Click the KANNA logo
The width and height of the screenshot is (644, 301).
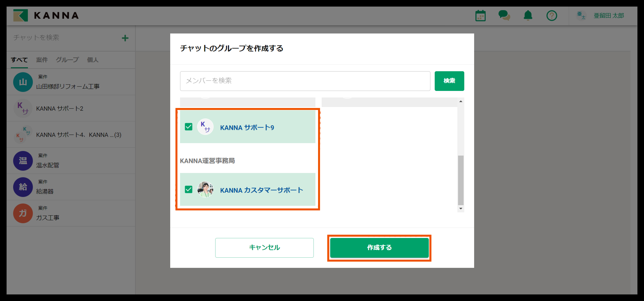(46, 15)
